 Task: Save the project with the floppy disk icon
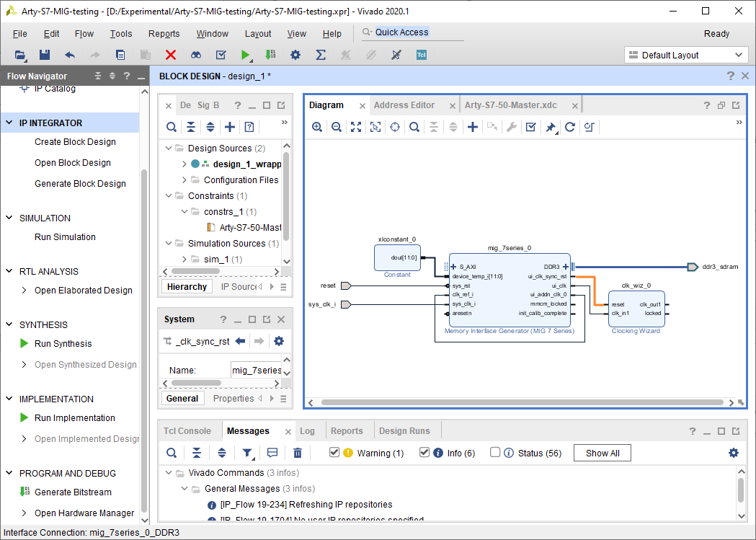click(x=45, y=55)
